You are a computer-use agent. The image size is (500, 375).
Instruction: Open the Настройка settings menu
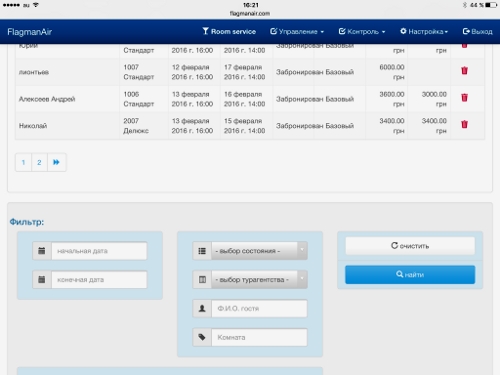(x=424, y=31)
